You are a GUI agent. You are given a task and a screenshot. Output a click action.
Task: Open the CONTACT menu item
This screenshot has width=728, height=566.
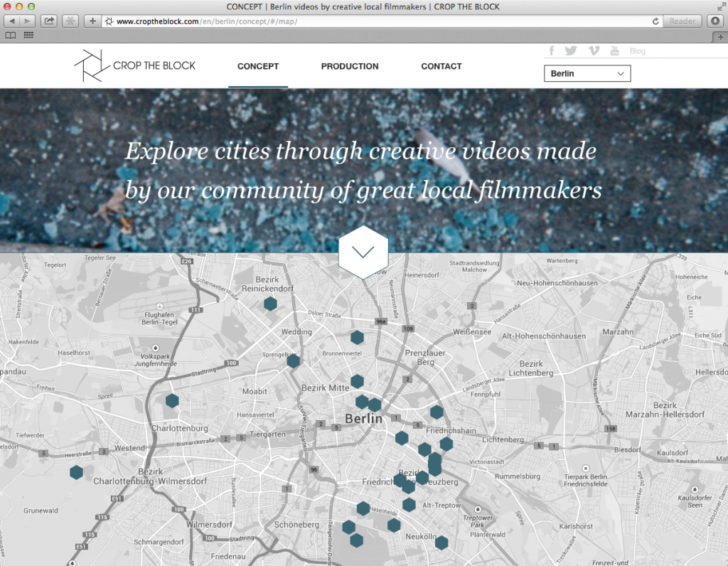pyautogui.click(x=441, y=66)
